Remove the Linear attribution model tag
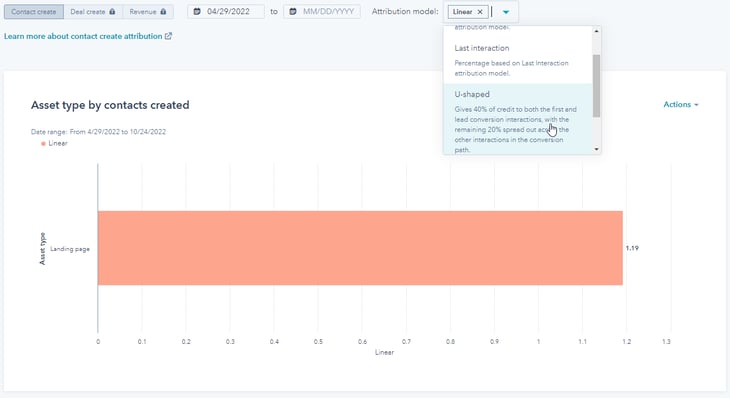Viewport: 730px width, 398px height. [x=480, y=12]
